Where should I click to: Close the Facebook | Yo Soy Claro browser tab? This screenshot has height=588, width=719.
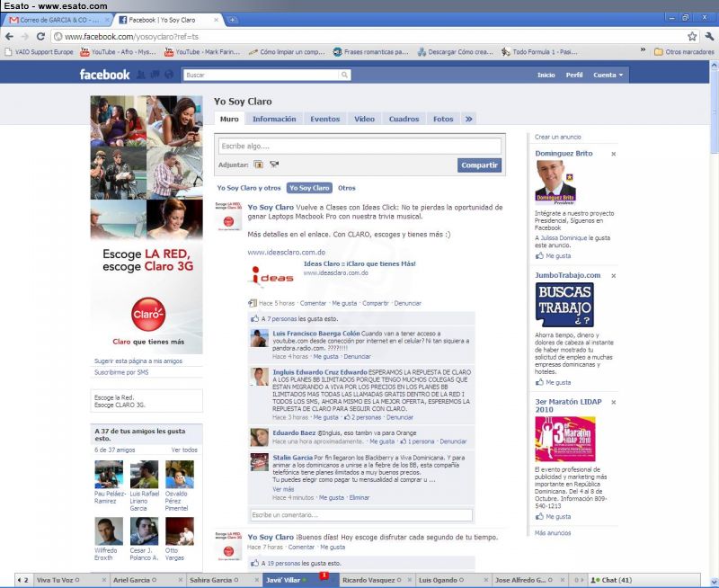[x=216, y=20]
